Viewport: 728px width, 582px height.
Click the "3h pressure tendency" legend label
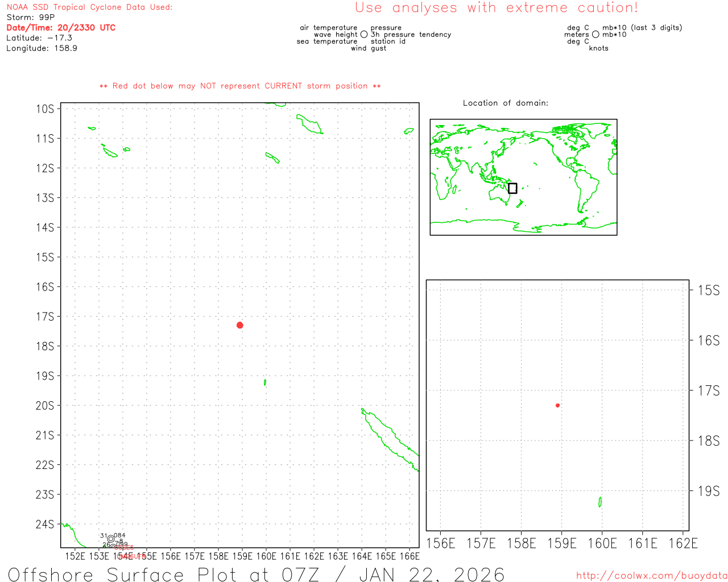coord(411,35)
